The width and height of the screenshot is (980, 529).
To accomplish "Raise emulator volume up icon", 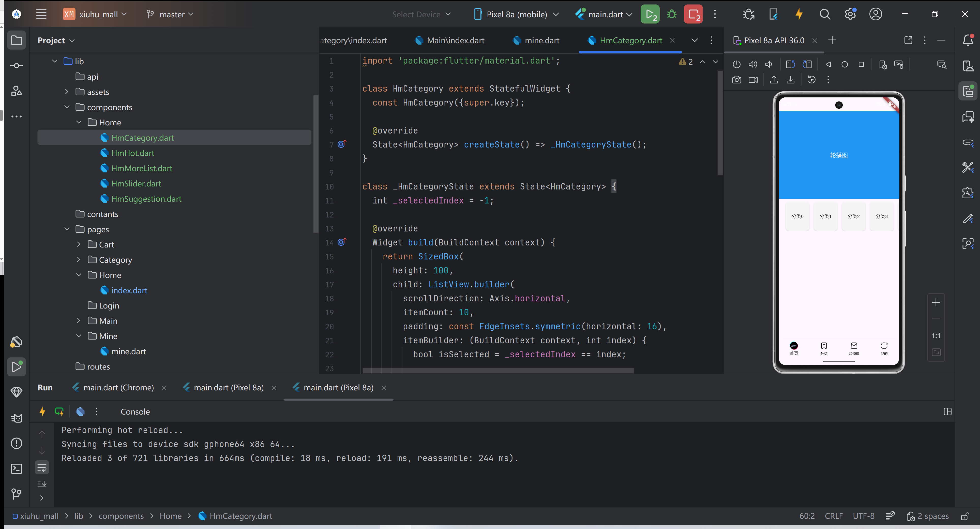I will tap(753, 64).
